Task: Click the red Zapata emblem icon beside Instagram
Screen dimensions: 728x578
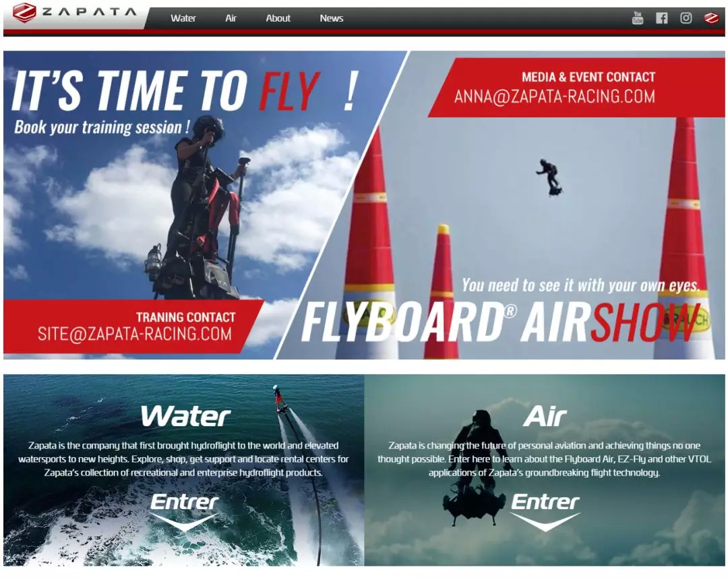Action: click(x=711, y=18)
